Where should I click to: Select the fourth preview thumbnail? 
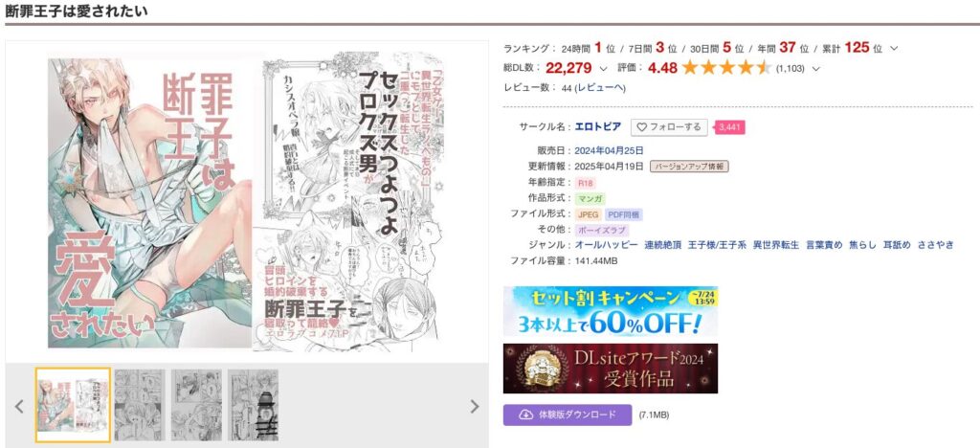pyautogui.click(x=253, y=405)
